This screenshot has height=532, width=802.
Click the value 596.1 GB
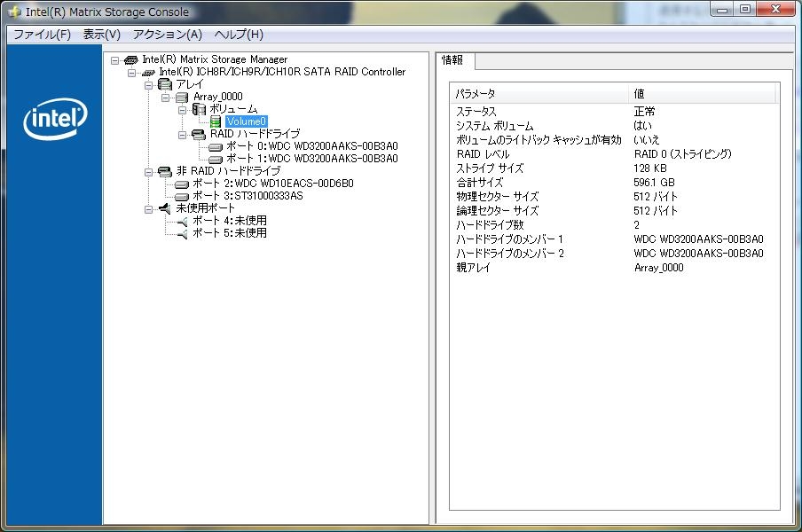[654, 183]
